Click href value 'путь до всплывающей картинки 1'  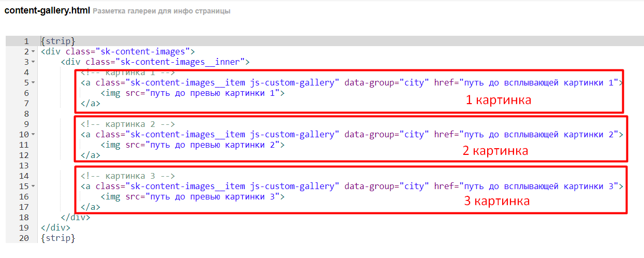coord(538,83)
